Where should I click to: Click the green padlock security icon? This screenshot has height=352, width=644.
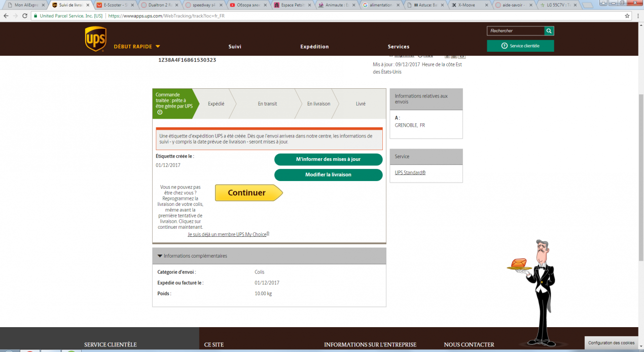pos(35,16)
